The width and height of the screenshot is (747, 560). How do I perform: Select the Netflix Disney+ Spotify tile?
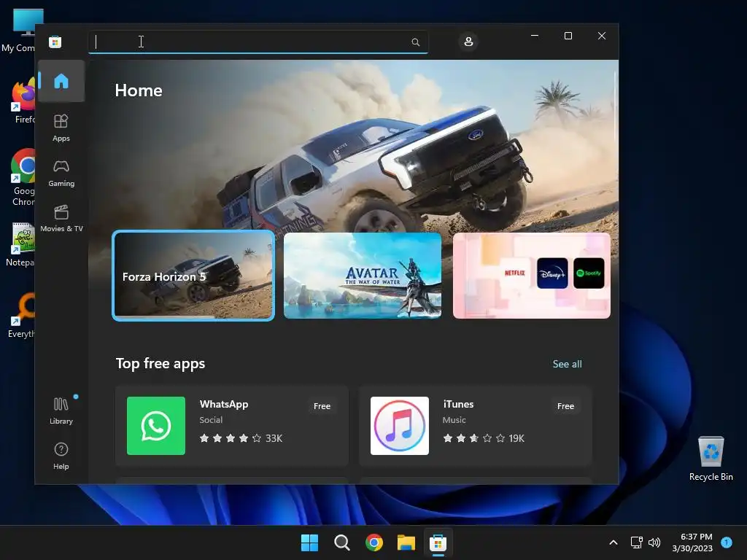[x=532, y=276]
